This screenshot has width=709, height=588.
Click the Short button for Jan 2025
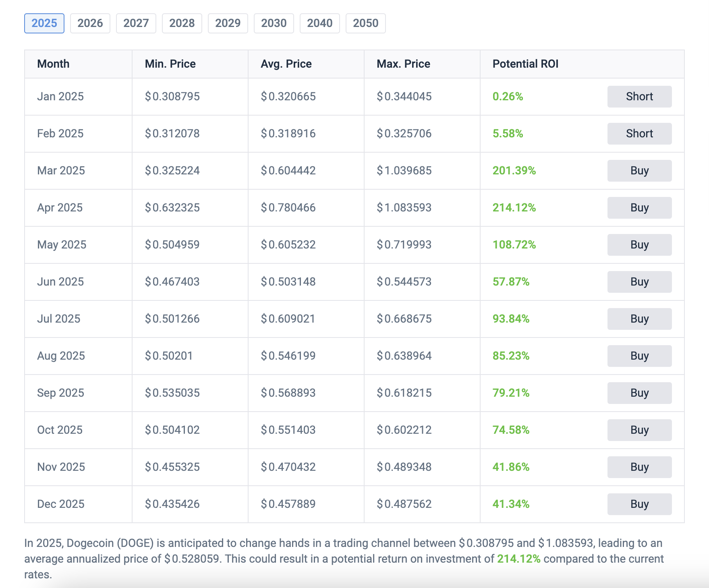640,97
